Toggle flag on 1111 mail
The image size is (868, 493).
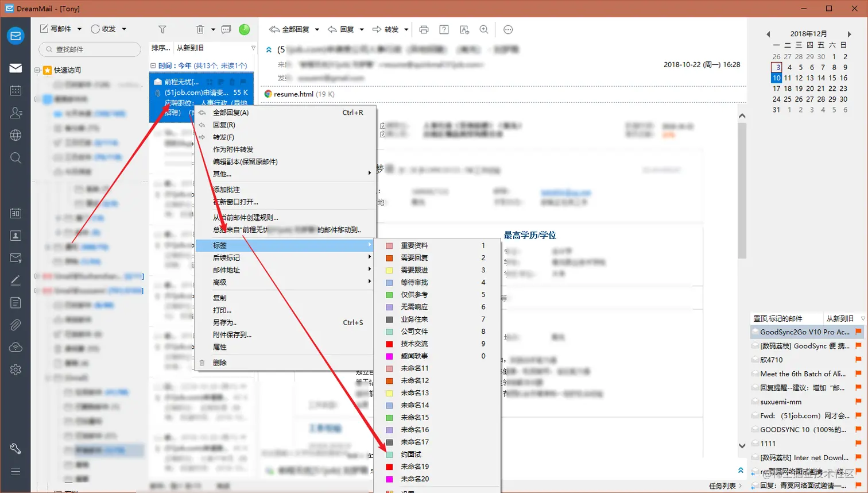[858, 444]
